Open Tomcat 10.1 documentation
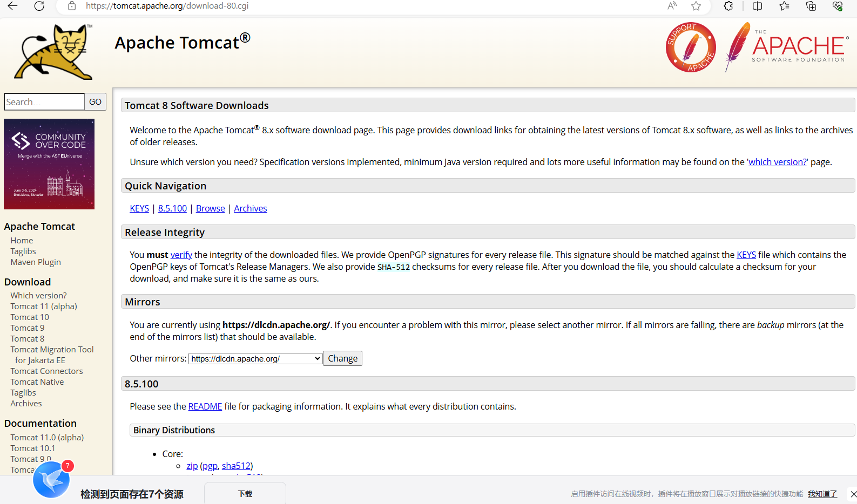This screenshot has width=857, height=504. point(33,448)
